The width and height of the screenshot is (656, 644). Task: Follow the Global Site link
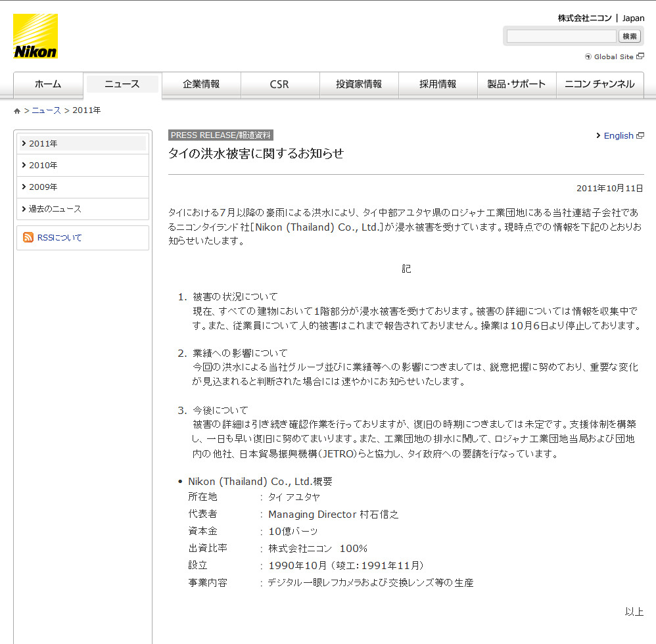(614, 57)
